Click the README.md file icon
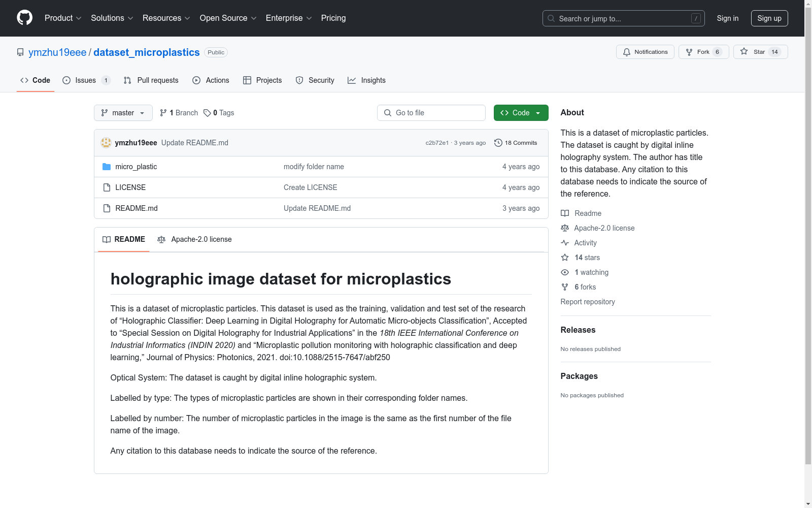812x508 pixels. 107,208
